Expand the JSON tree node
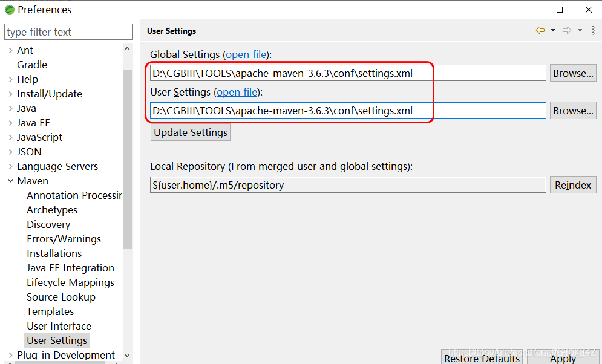The image size is (602, 364). click(10, 152)
